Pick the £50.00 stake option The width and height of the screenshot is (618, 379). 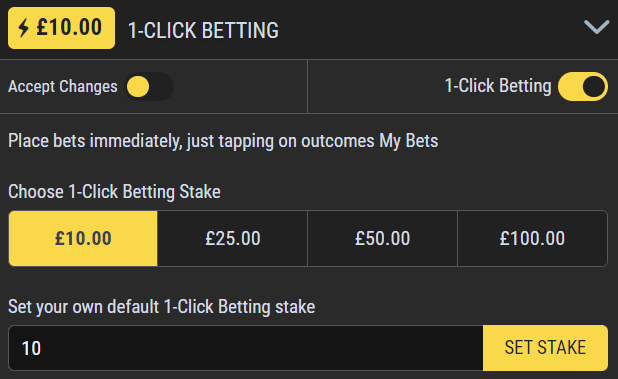(382, 238)
